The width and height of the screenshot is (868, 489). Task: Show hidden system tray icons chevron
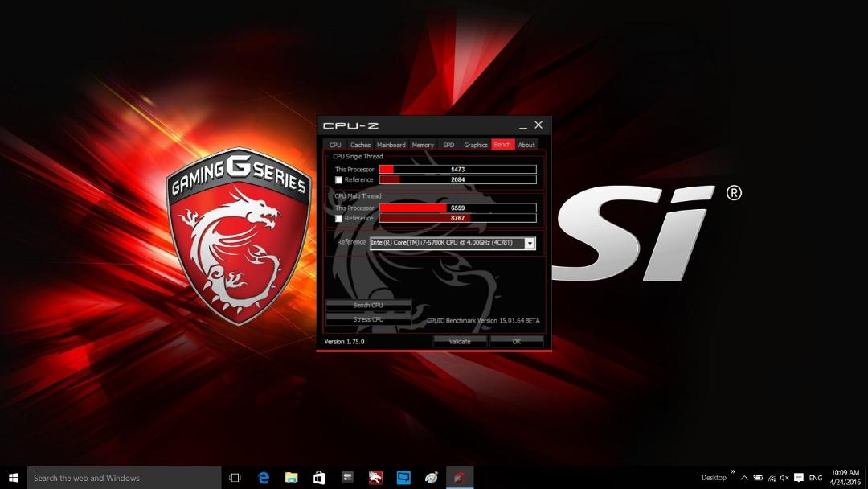click(744, 478)
